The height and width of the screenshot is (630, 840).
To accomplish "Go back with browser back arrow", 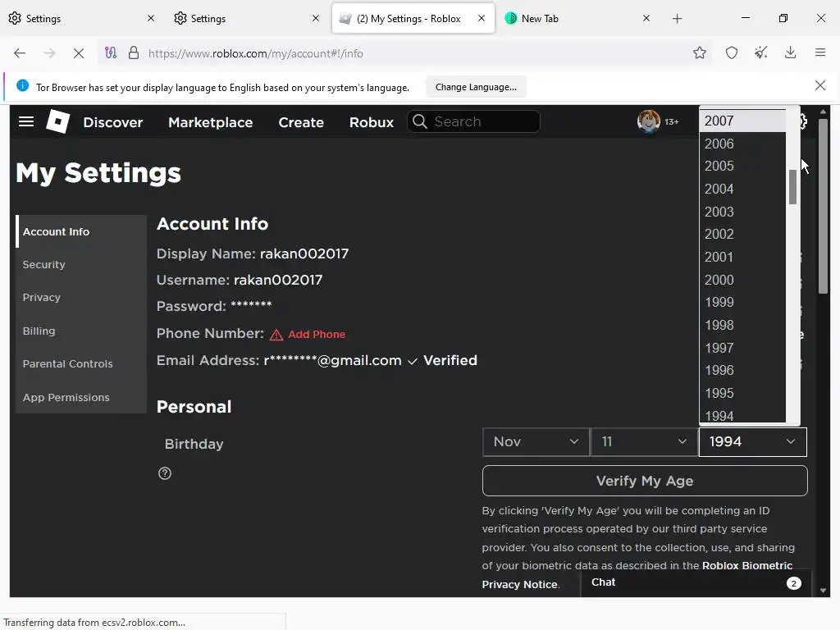I will pos(20,53).
